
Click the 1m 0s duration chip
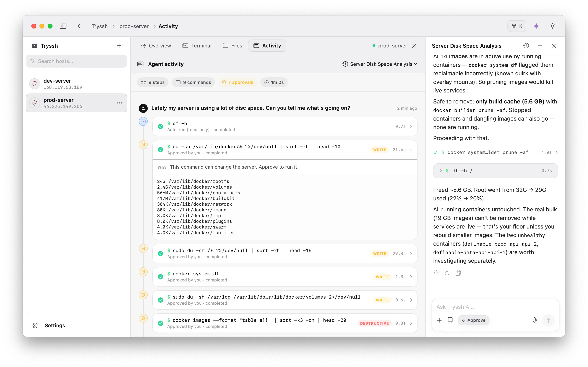[x=274, y=82]
